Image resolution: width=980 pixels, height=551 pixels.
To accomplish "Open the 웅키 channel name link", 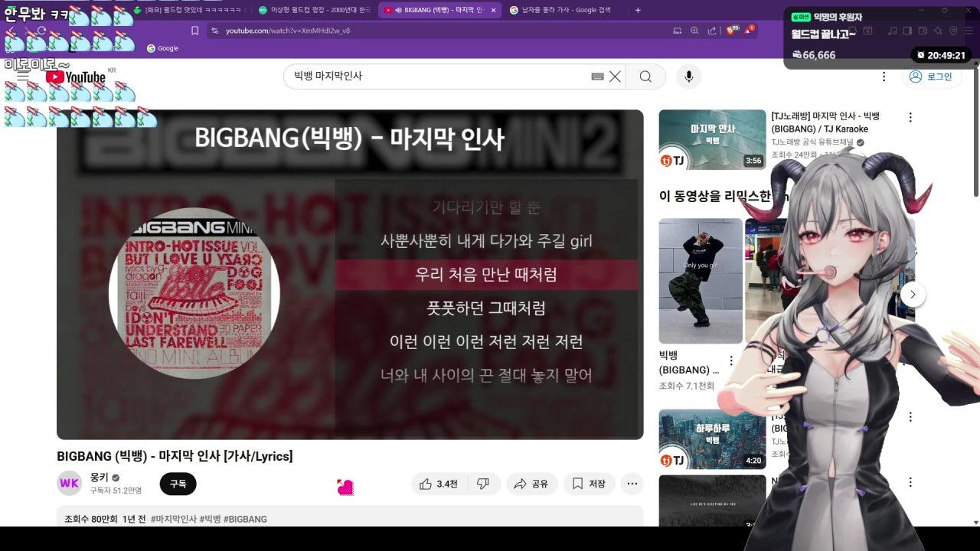I will 99,478.
